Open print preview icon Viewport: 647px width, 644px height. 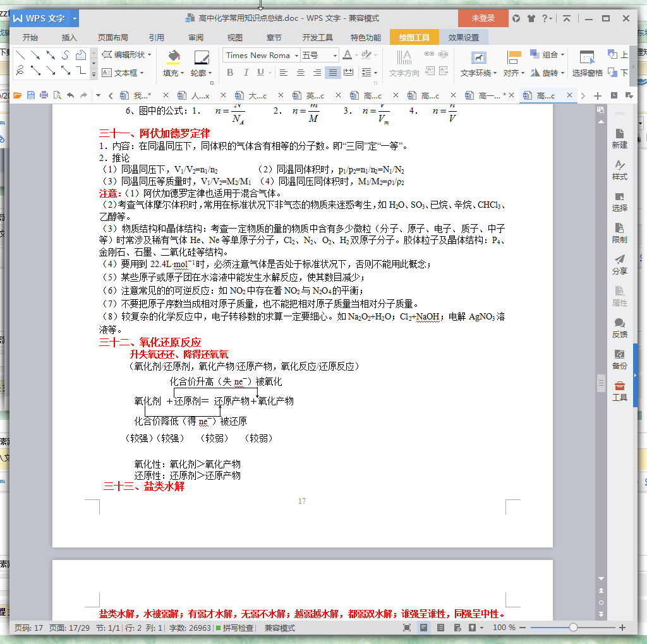coord(57,95)
